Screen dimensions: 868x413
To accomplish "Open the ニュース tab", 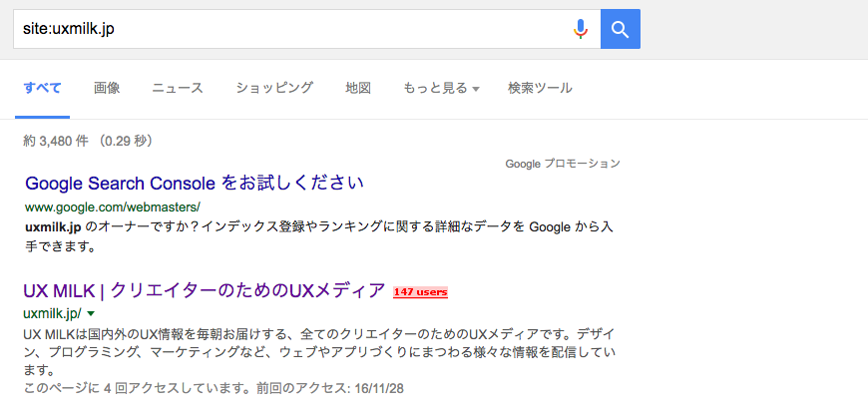I will 178,88.
